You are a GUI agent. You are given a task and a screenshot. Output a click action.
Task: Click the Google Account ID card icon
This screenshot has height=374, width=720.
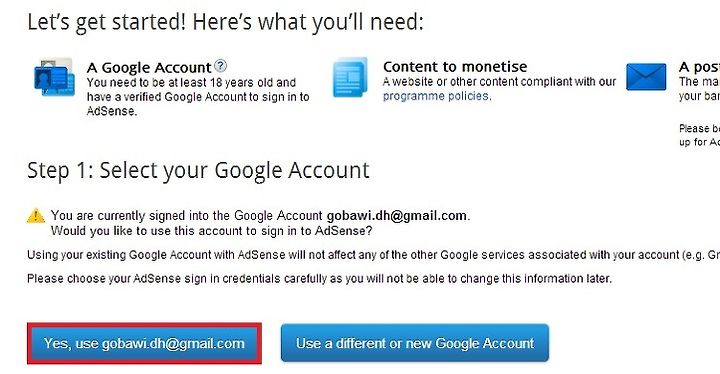pos(54,77)
